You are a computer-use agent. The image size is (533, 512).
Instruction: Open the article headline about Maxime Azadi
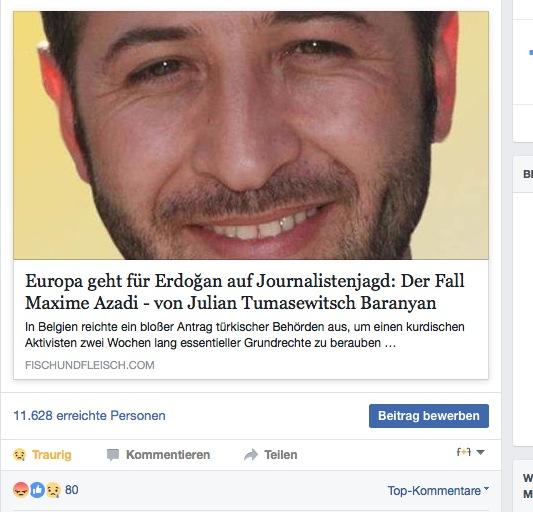[245, 292]
